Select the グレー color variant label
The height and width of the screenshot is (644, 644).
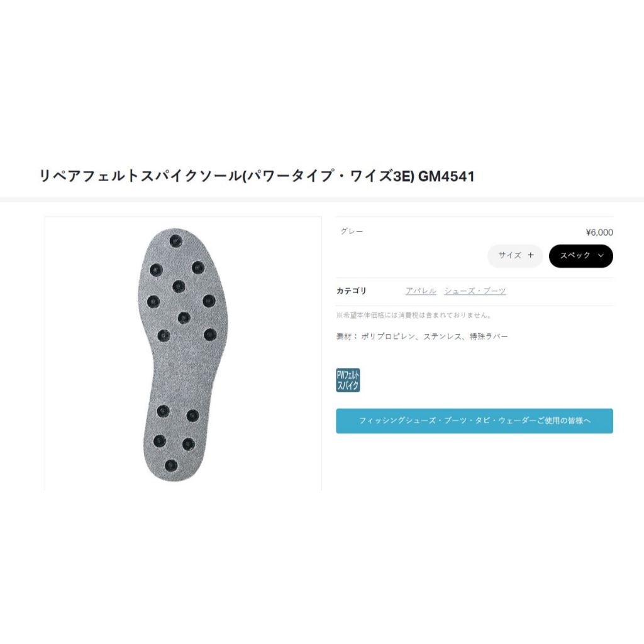click(x=352, y=231)
